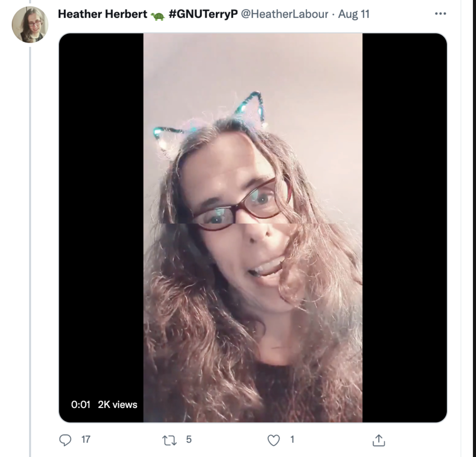Click the reply speech bubble icon
Screen dimensions: 476x457
(65, 440)
